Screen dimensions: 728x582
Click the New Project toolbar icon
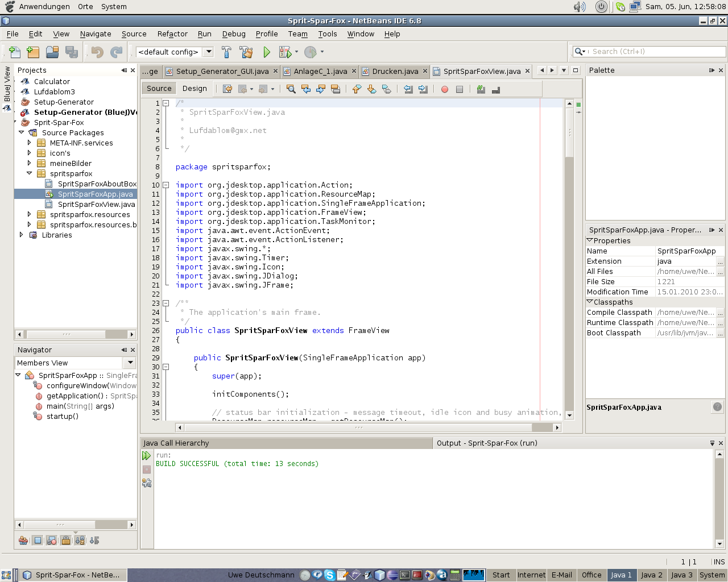point(33,52)
